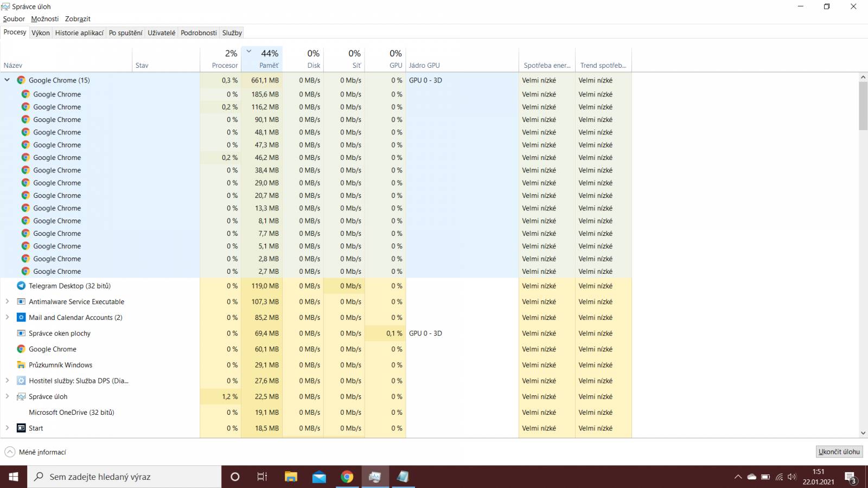Viewport: 868px width, 488px height.
Task: Click battery status tray icon
Action: pyautogui.click(x=765, y=477)
